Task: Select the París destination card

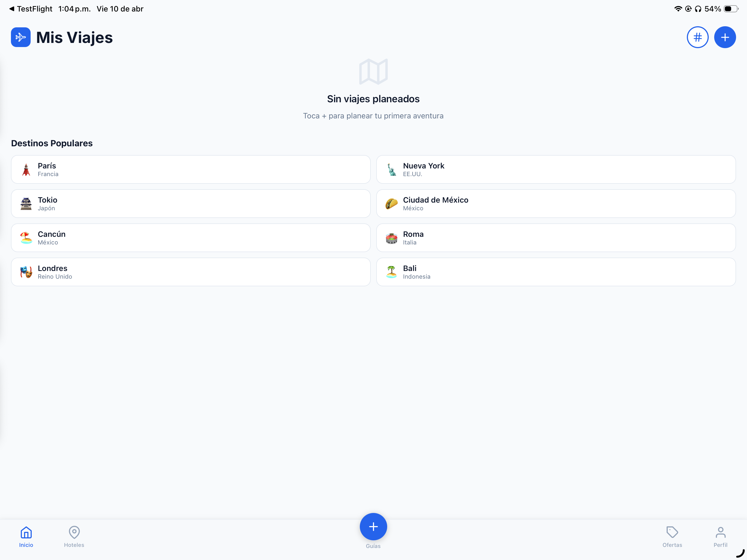Action: (x=191, y=170)
